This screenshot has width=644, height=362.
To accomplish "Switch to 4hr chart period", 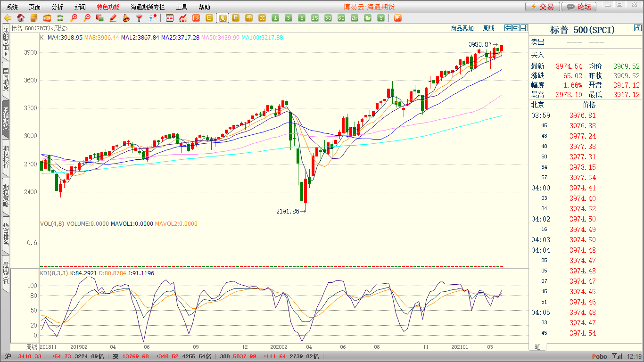I will pyautogui.click(x=368, y=18).
